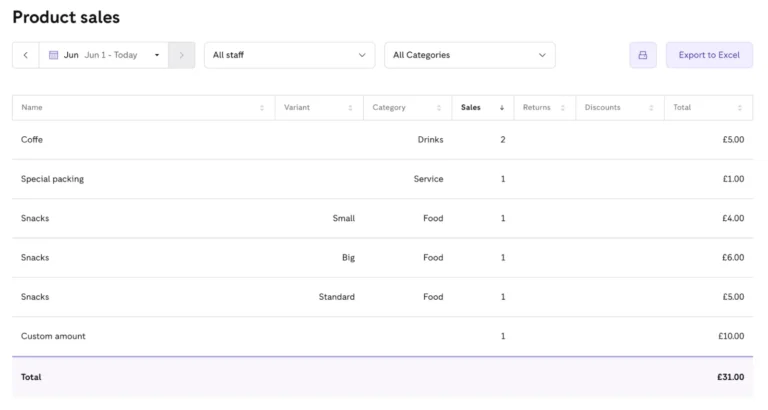Click the Product sales heading
The image size is (768, 410).
point(66,17)
